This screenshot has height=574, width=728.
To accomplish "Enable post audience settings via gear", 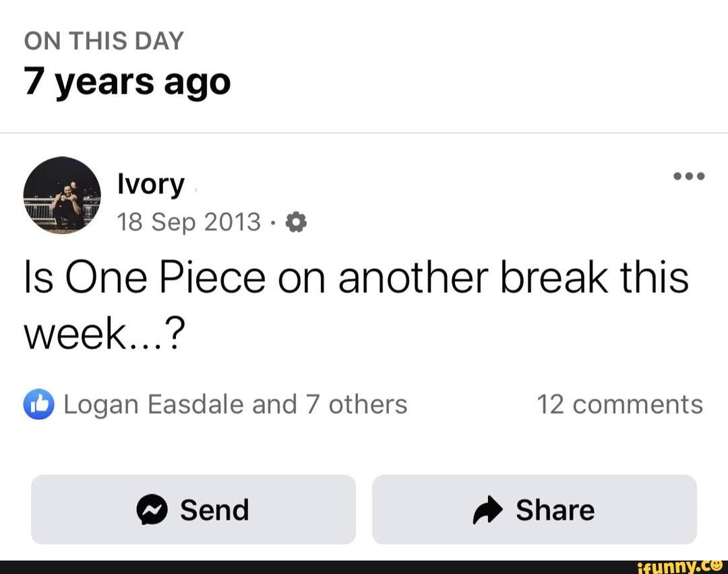I will click(x=295, y=221).
